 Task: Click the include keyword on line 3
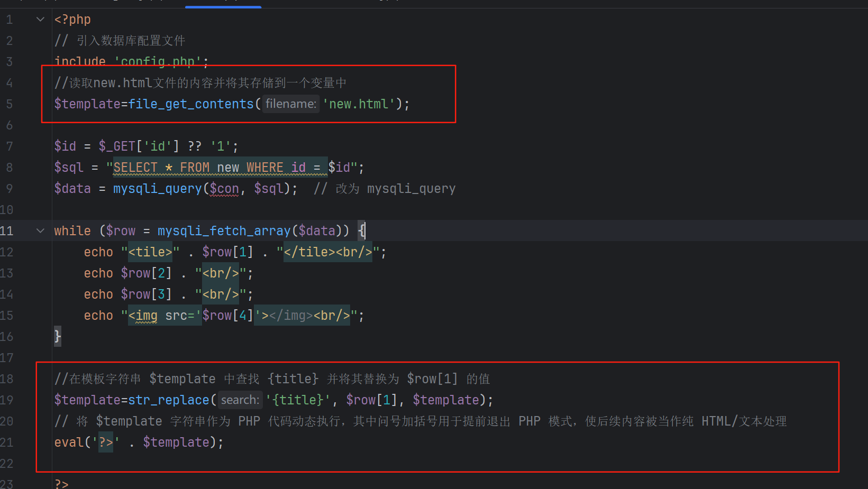pos(80,61)
